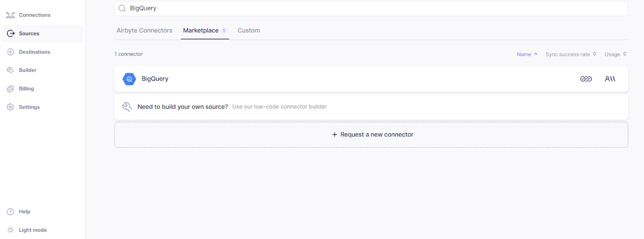Click the Help question mark icon
This screenshot has width=644, height=239.
[10, 212]
